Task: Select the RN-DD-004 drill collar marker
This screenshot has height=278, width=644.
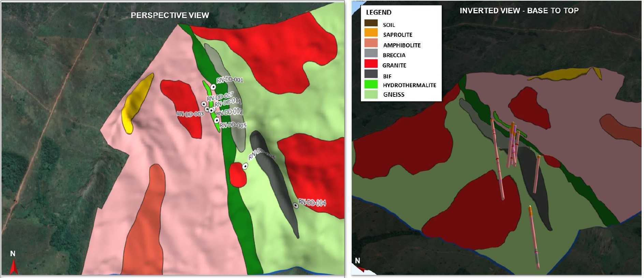Action: pyautogui.click(x=296, y=206)
